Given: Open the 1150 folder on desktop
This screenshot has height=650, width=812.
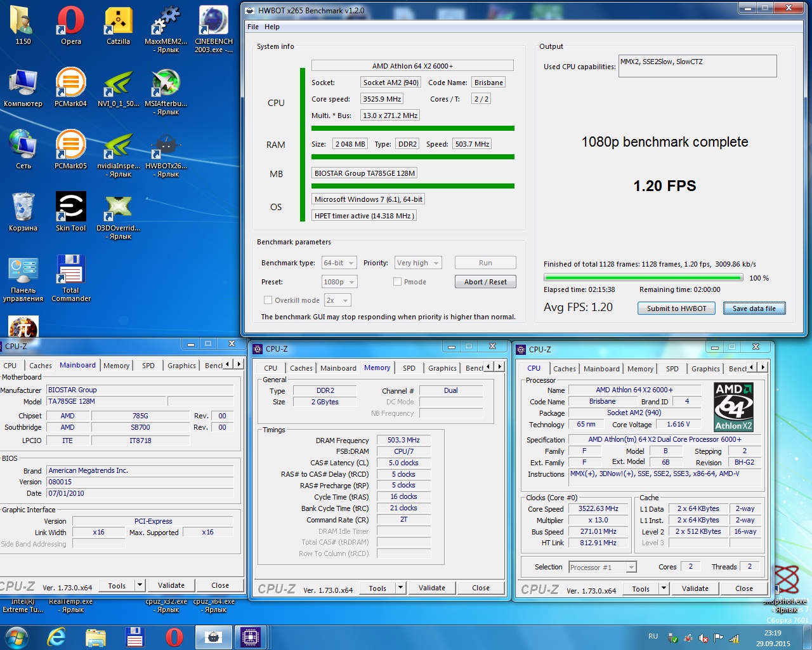Looking at the screenshot, I should [x=23, y=25].
